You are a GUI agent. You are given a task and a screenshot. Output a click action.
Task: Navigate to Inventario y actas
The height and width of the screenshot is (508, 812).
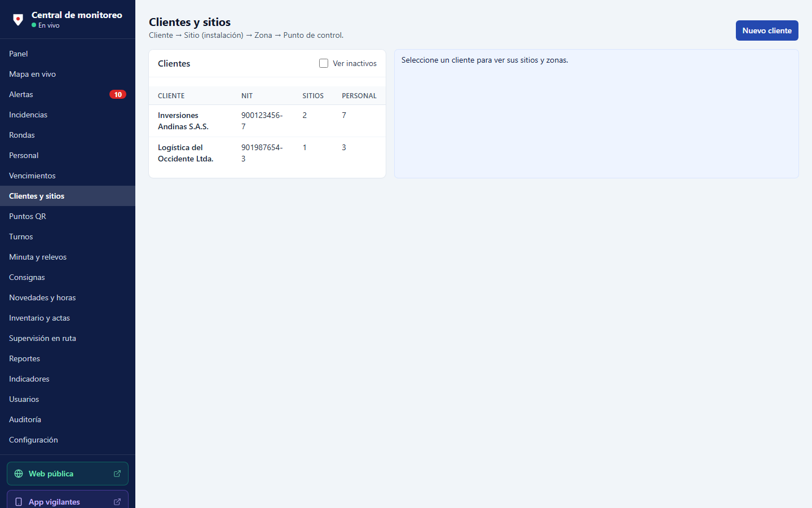tap(68, 318)
